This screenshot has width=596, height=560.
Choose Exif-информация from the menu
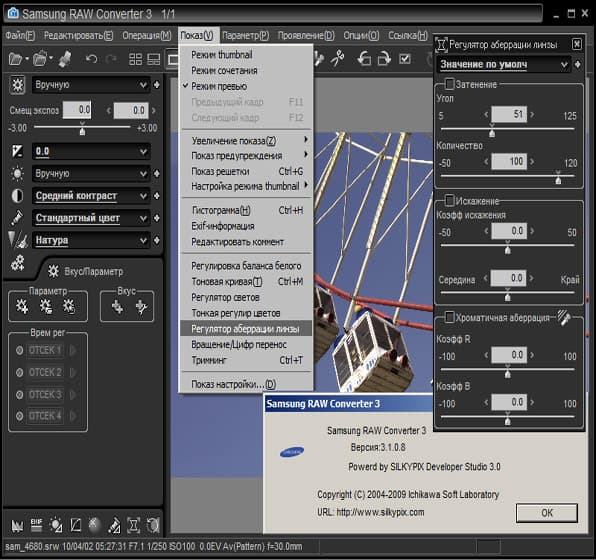pyautogui.click(x=246, y=226)
